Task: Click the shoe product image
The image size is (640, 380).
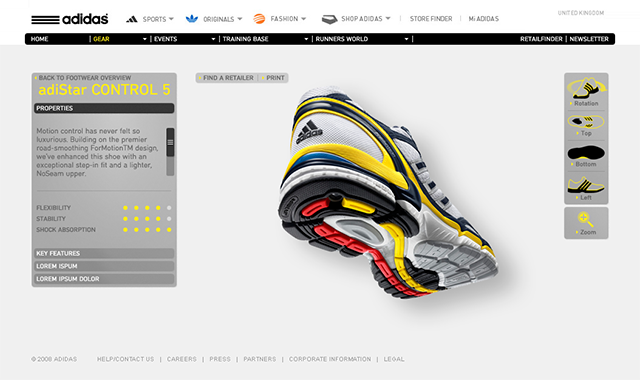Action: [388, 192]
